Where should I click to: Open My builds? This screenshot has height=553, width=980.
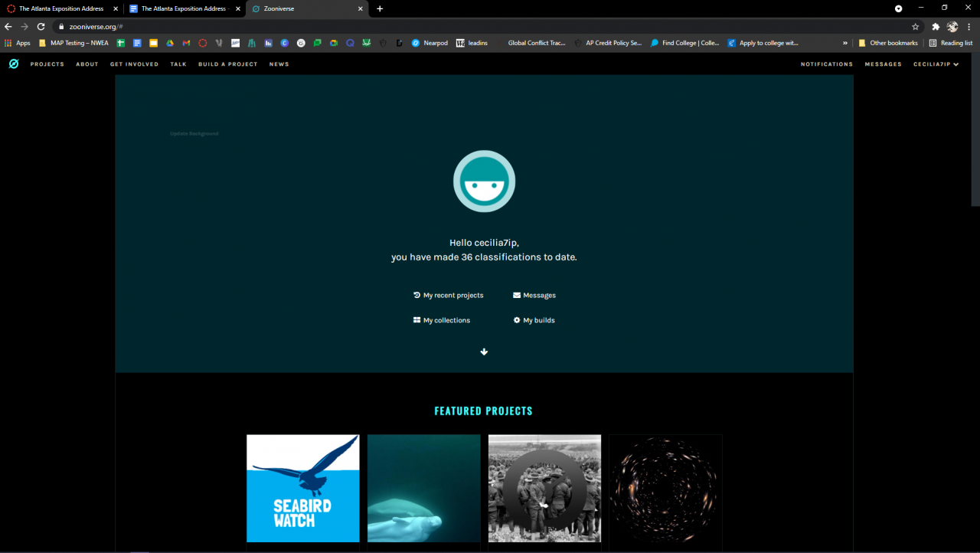(534, 320)
